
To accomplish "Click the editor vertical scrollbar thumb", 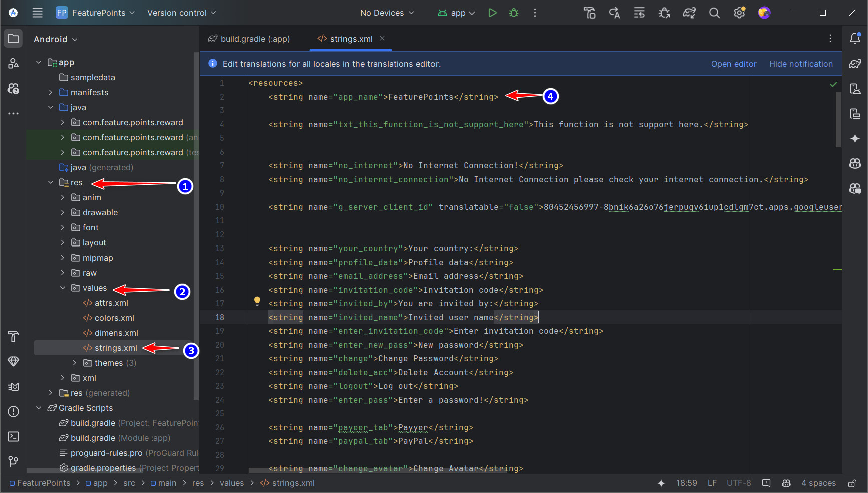I will click(x=838, y=120).
